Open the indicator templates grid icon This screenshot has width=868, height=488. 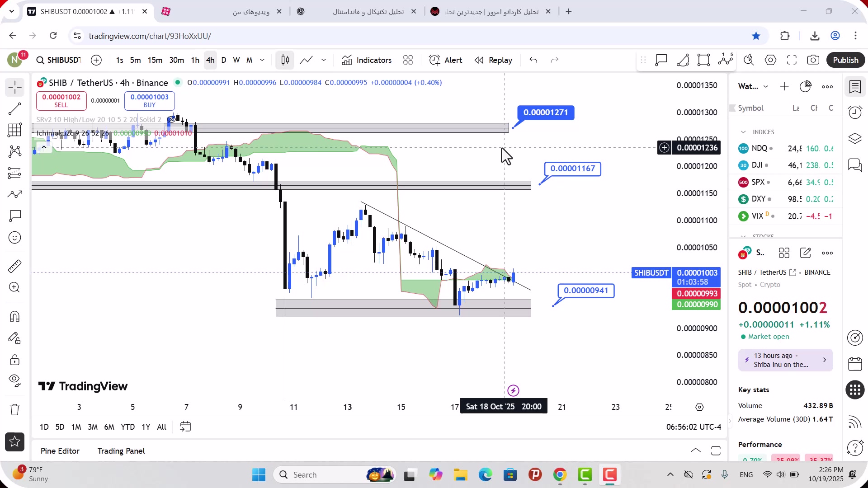pyautogui.click(x=408, y=60)
